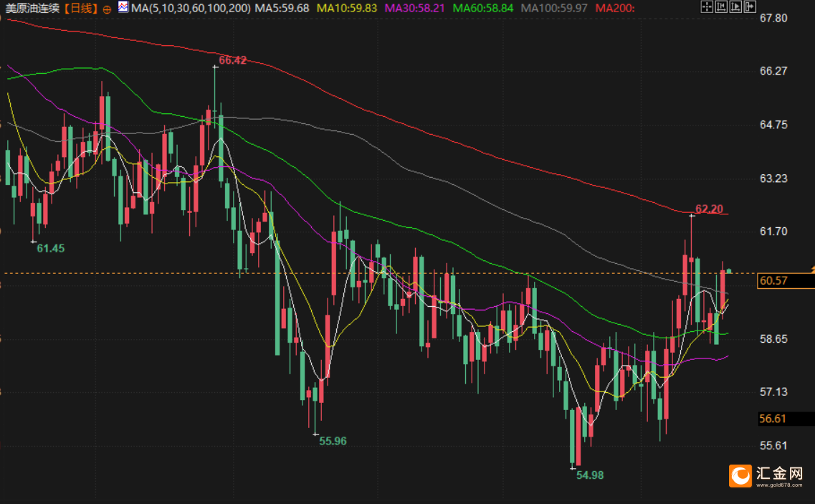Click the 56.61 highlighted price tag

(x=786, y=419)
